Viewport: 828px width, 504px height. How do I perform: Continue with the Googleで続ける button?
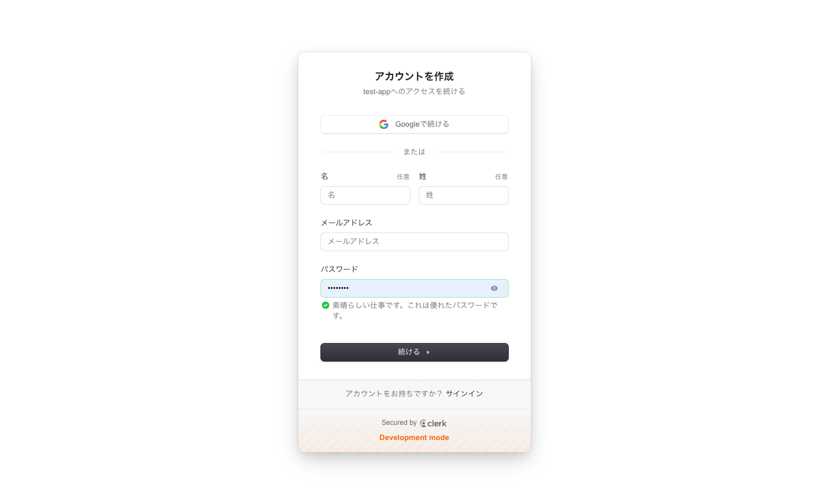414,124
